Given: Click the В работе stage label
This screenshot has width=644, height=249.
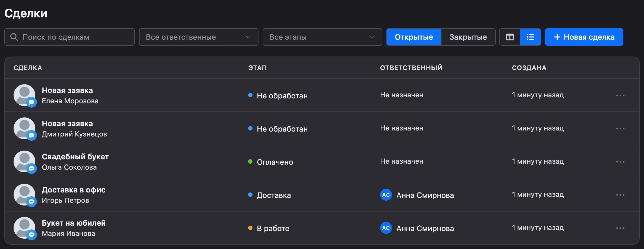Looking at the screenshot, I should (x=273, y=228).
